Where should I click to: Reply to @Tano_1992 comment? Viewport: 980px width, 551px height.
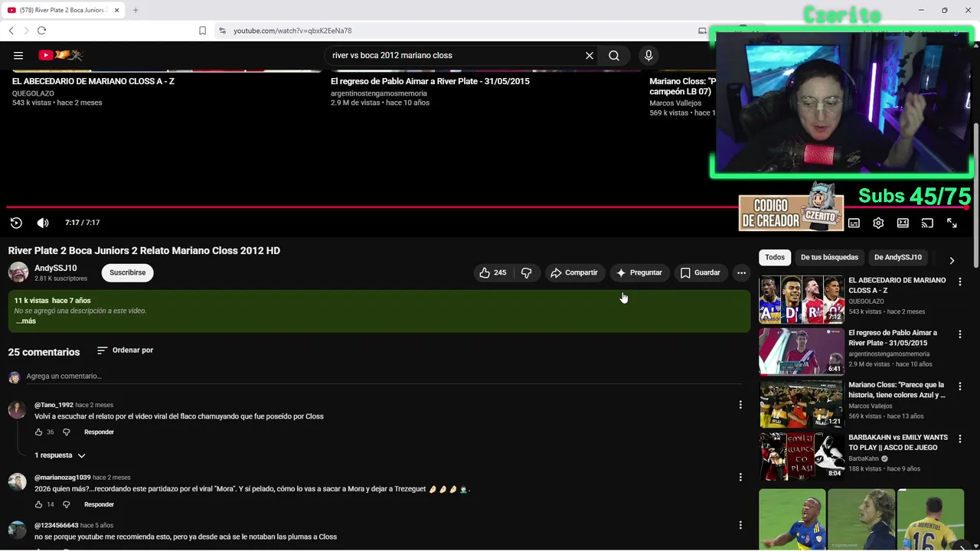(x=99, y=432)
